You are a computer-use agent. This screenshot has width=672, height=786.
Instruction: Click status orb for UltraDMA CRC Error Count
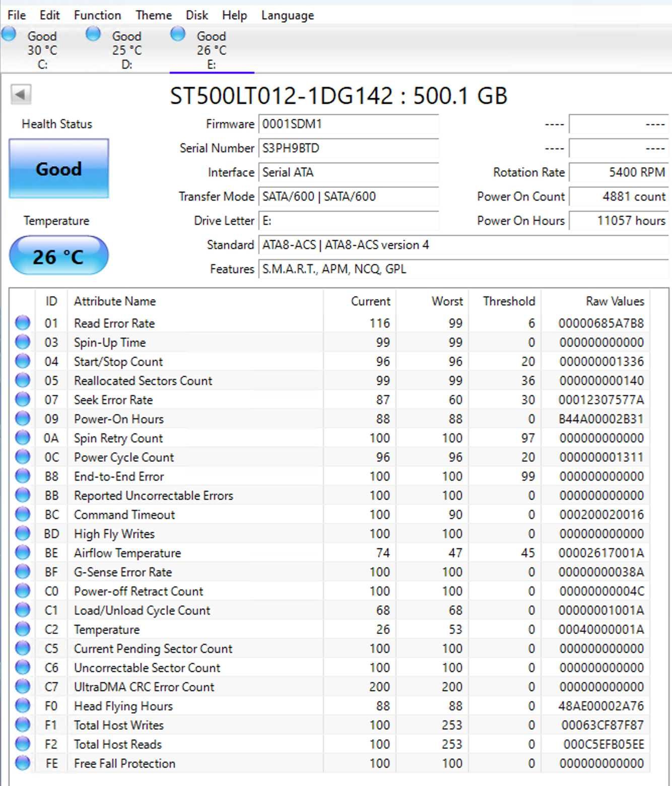pos(23,686)
